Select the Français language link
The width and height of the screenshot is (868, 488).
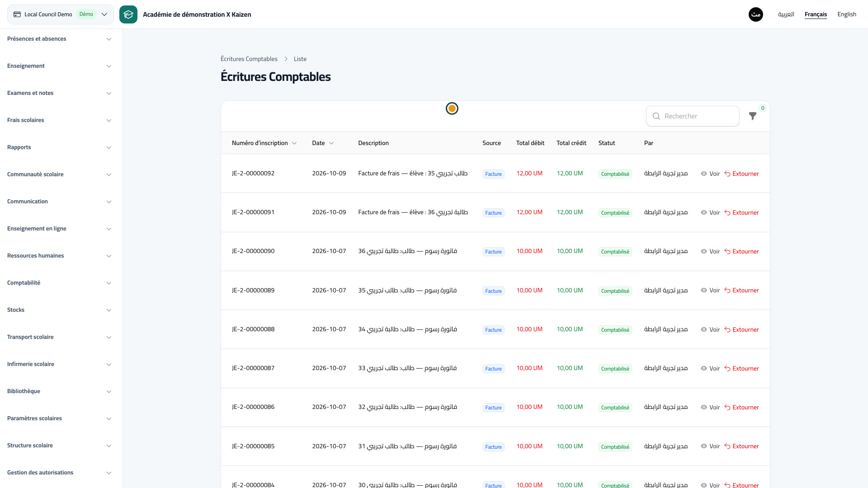pyautogui.click(x=816, y=14)
